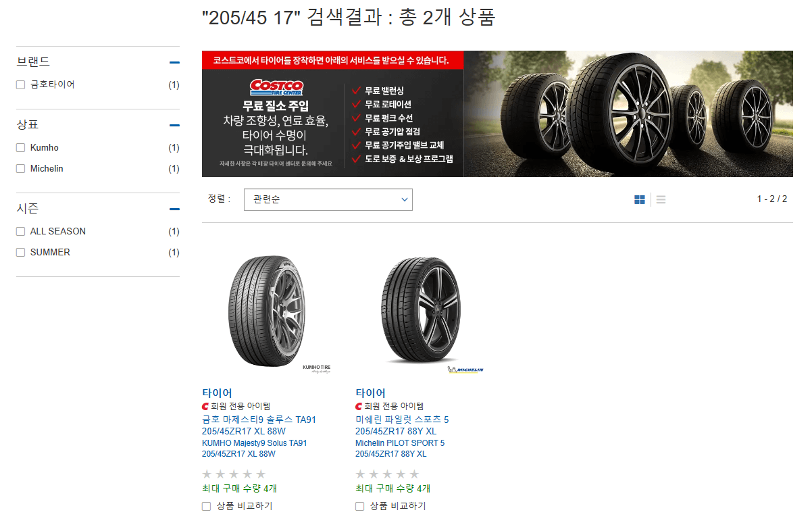
Task: Enable the SUMMER season filter
Action: (20, 252)
